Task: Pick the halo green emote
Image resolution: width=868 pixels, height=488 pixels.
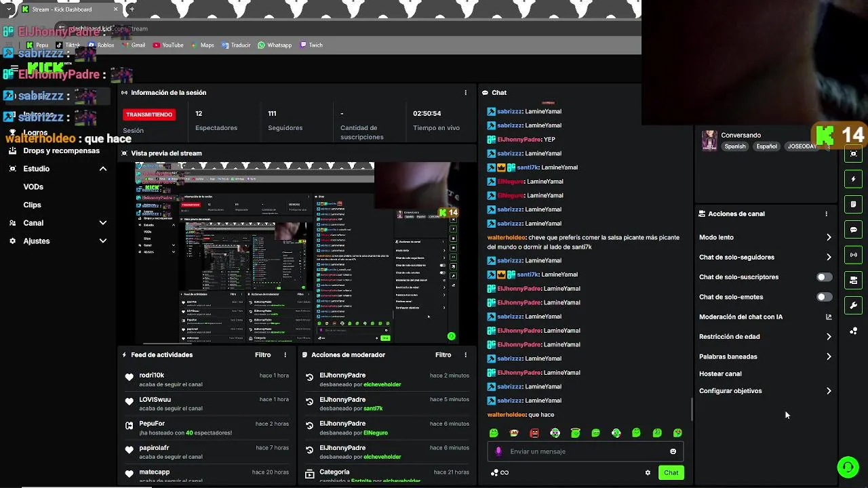Action: pos(575,433)
